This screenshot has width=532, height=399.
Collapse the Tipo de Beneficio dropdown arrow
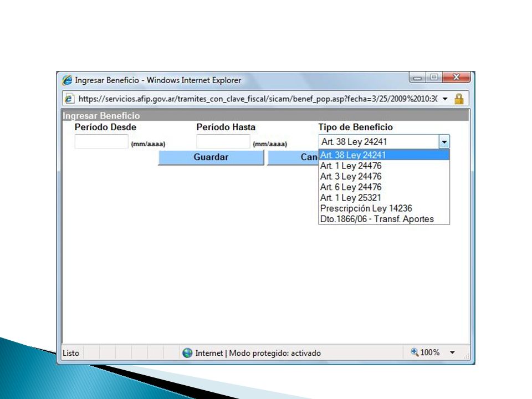click(x=444, y=142)
